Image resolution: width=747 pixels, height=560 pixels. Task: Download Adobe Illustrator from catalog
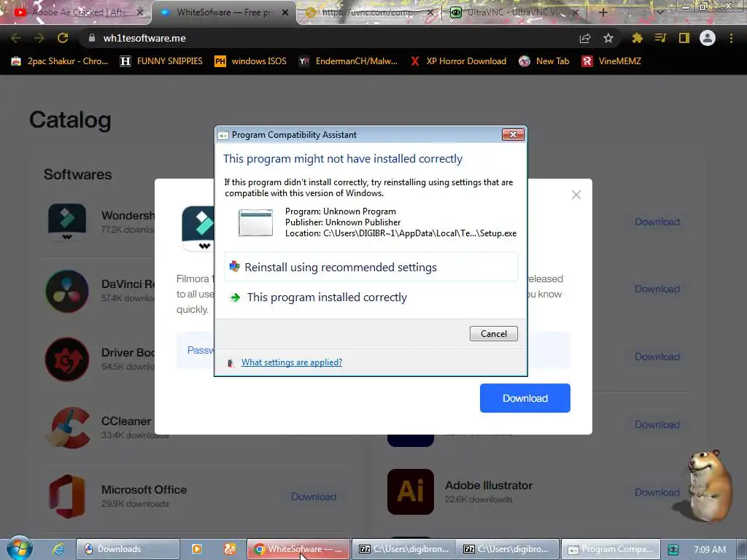point(657,492)
